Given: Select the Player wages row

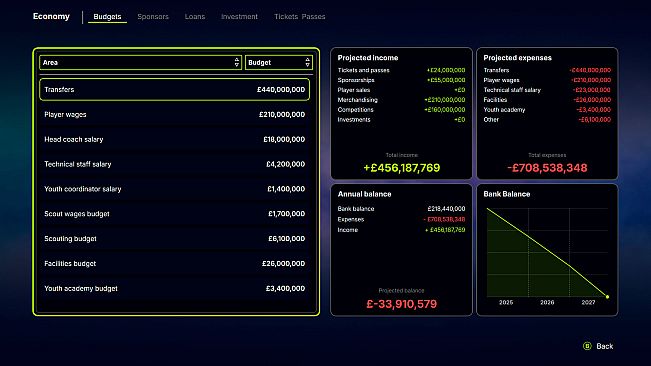Looking at the screenshot, I should click(x=174, y=115).
